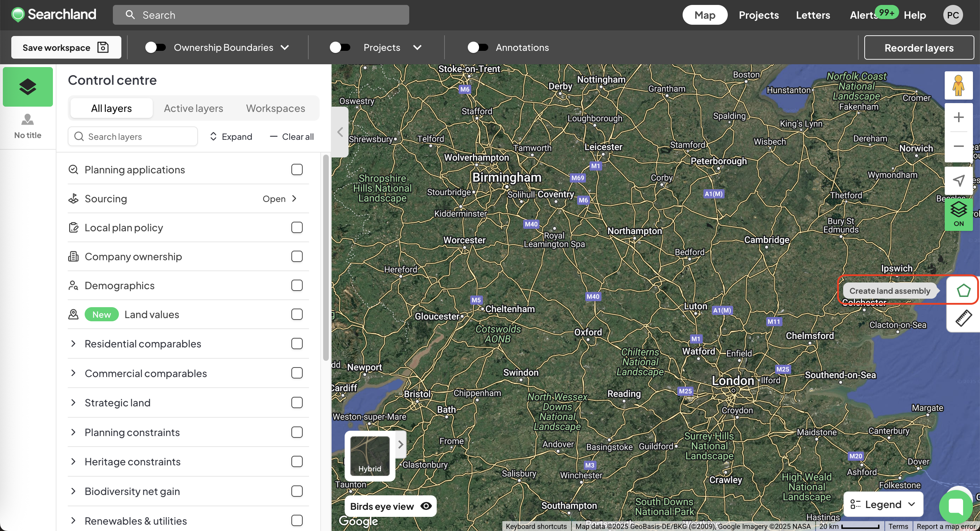The image size is (980, 531).
Task: Click the Demographics icon
Action: coord(73,285)
